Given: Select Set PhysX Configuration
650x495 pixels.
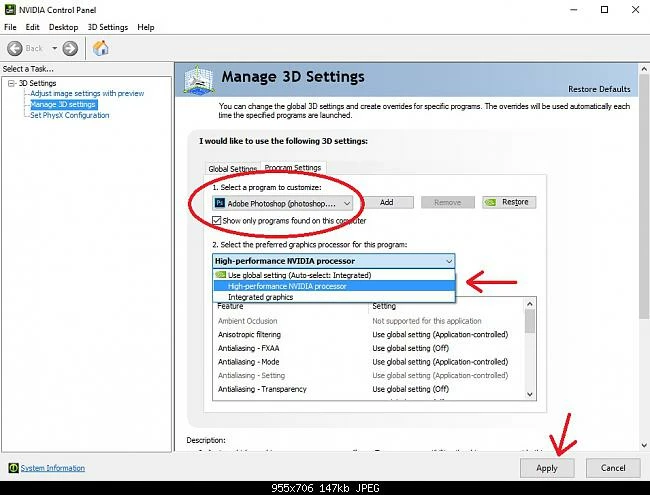Looking at the screenshot, I should [x=70, y=115].
